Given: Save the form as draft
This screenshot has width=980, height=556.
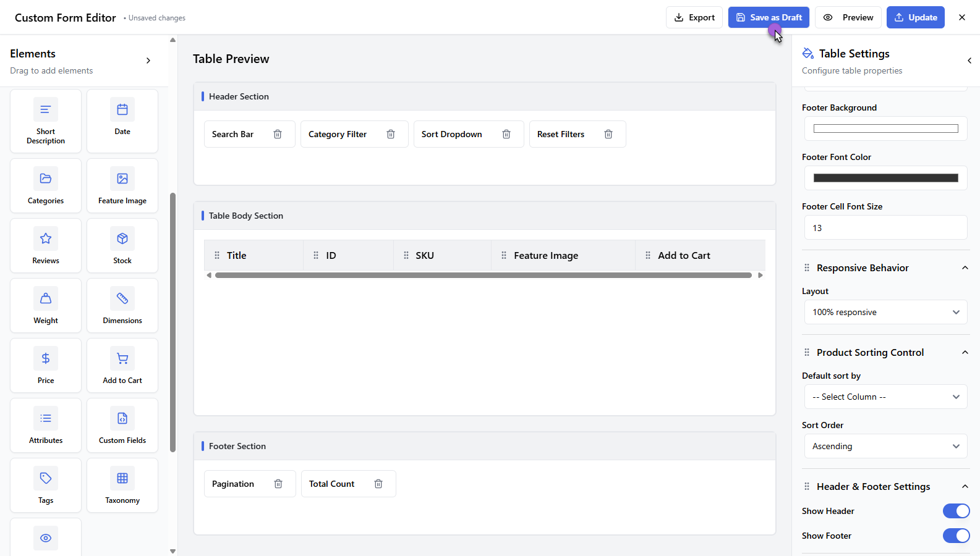Looking at the screenshot, I should click(769, 17).
